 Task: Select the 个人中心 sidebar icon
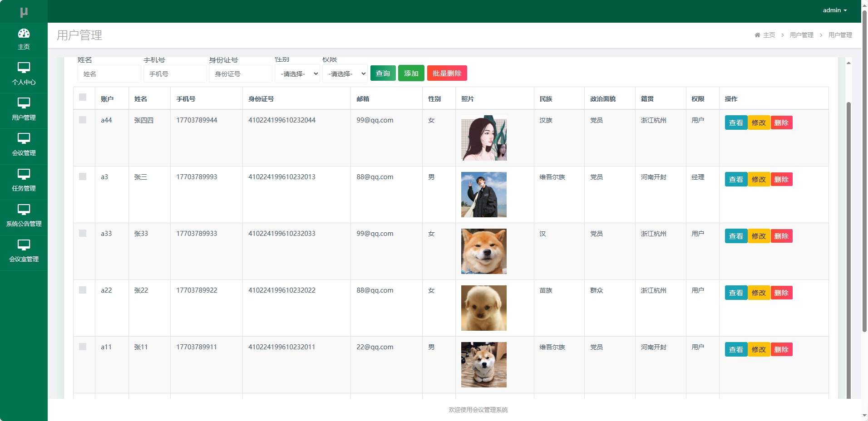[24, 73]
